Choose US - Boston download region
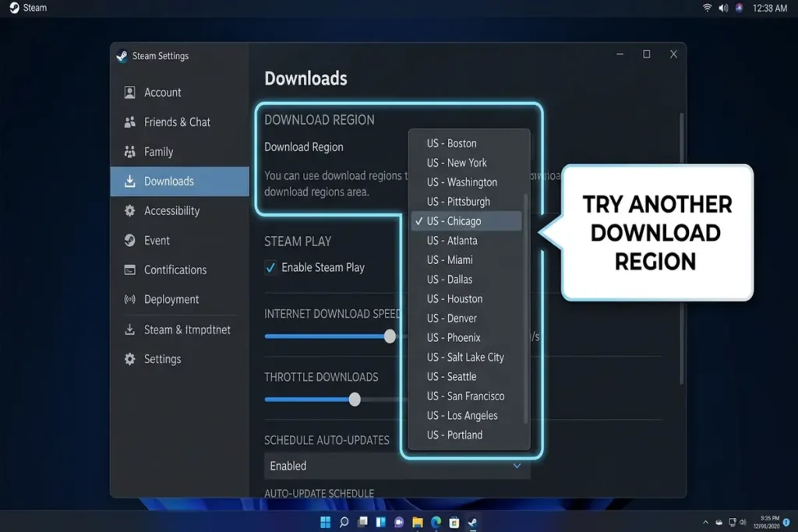 466,143
